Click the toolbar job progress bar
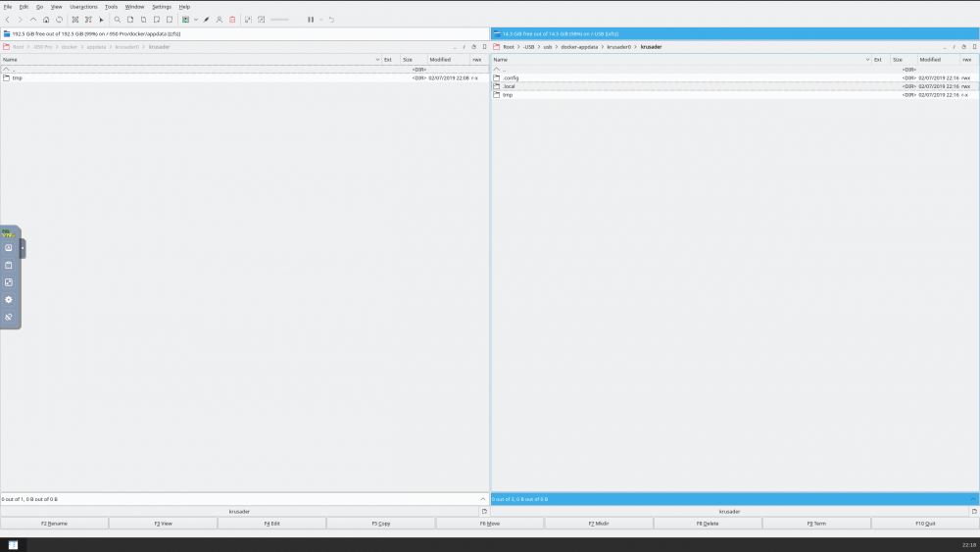980x552 pixels. click(280, 20)
